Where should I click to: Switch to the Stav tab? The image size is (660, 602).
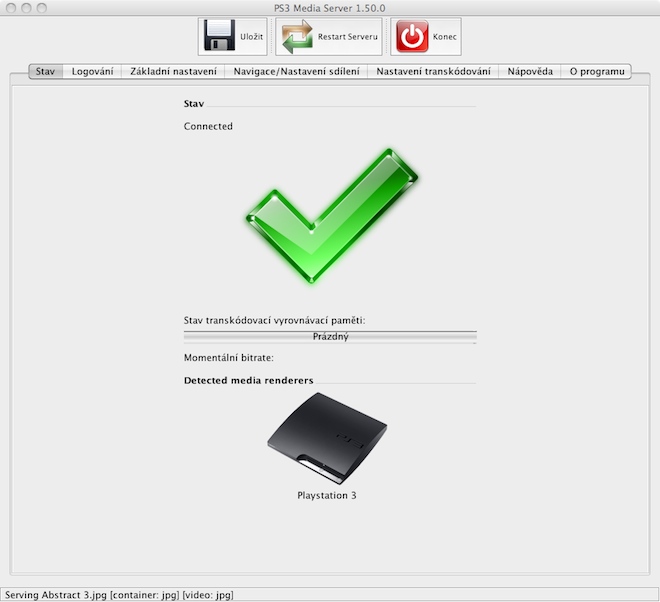pos(45,72)
